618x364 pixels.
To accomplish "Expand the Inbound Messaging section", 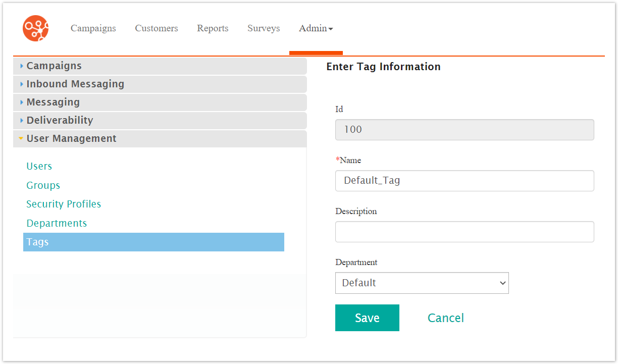I will click(75, 84).
